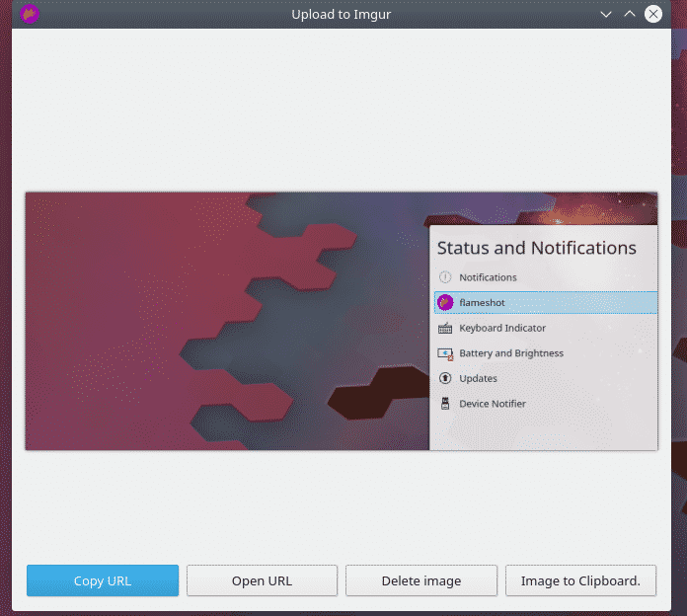Open the uploaded image URL
This screenshot has width=687, height=616.
click(262, 580)
